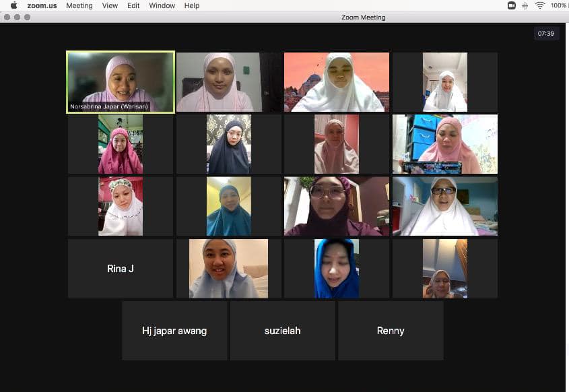Click the status icon left of Wi-Fi
The height and width of the screenshot is (392, 569).
(x=525, y=5)
